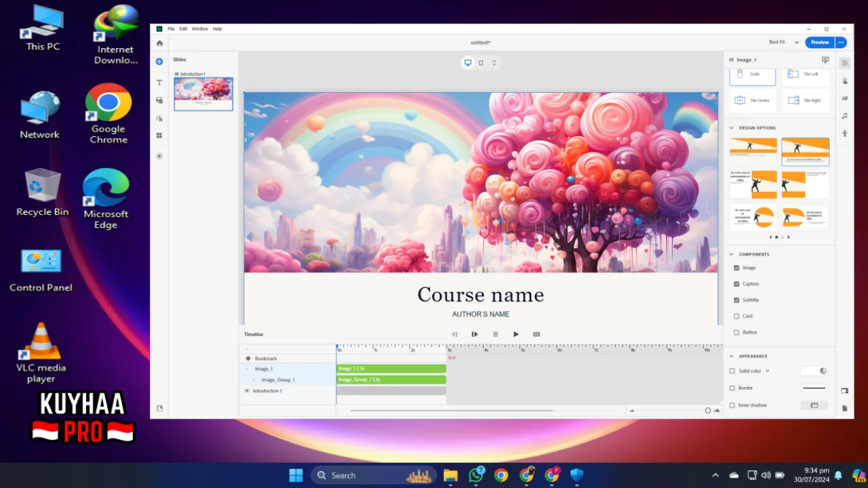Click the blue Preview button
868x488 pixels.
tap(820, 42)
